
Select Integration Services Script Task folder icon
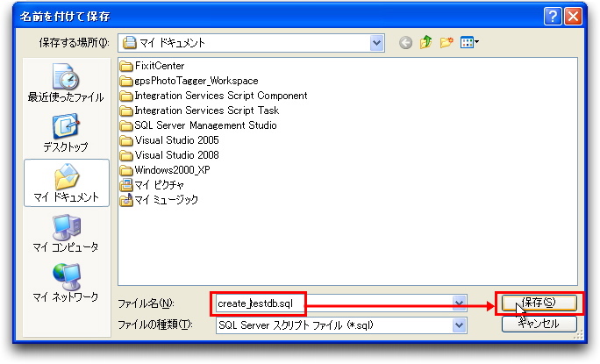[x=126, y=111]
